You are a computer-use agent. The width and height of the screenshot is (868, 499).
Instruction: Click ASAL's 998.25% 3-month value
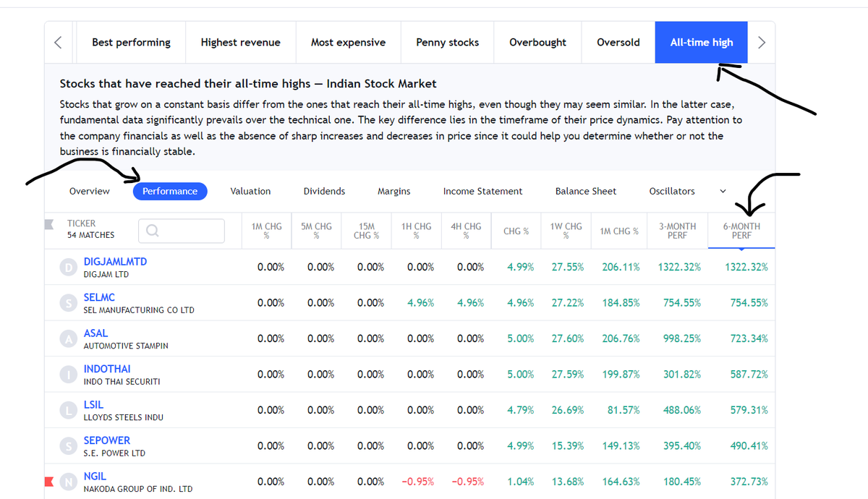682,338
